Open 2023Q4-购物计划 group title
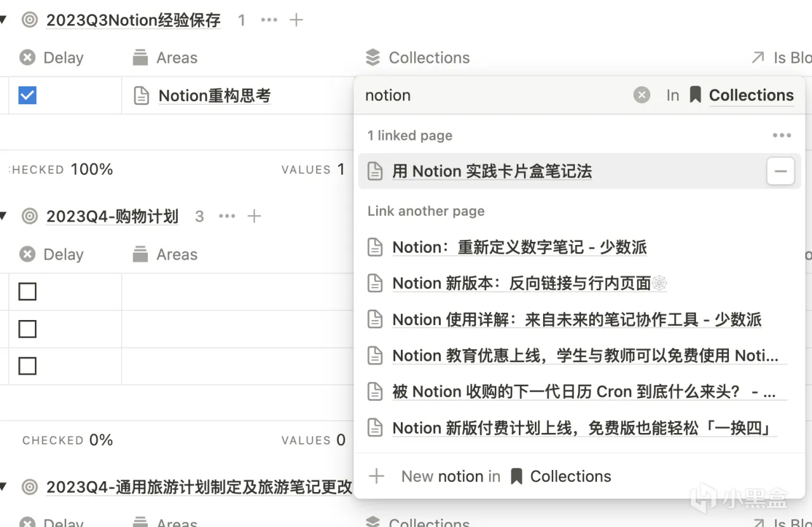812x527 pixels. point(112,217)
